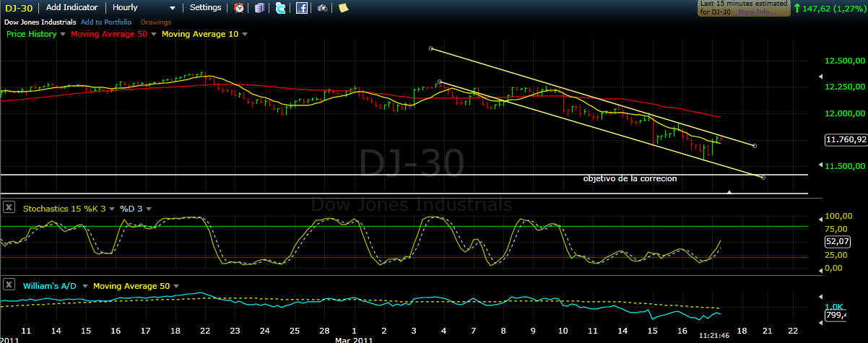Image resolution: width=868 pixels, height=343 pixels.
Task: Select the upper trendline's top-left handle
Action: coord(430,48)
